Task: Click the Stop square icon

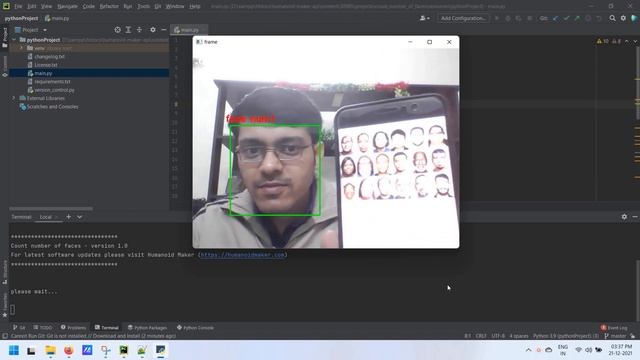Action: (x=529, y=18)
